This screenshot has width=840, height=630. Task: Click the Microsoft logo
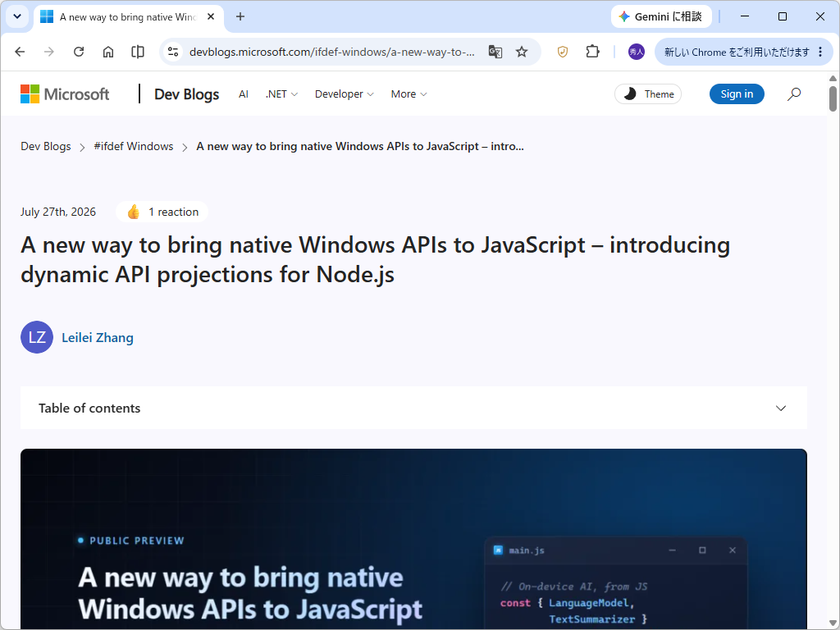click(65, 94)
